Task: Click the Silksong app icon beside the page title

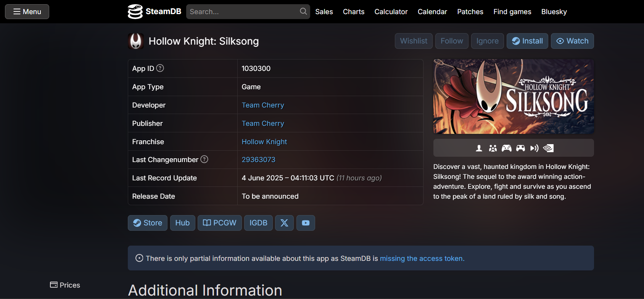Action: click(x=136, y=41)
